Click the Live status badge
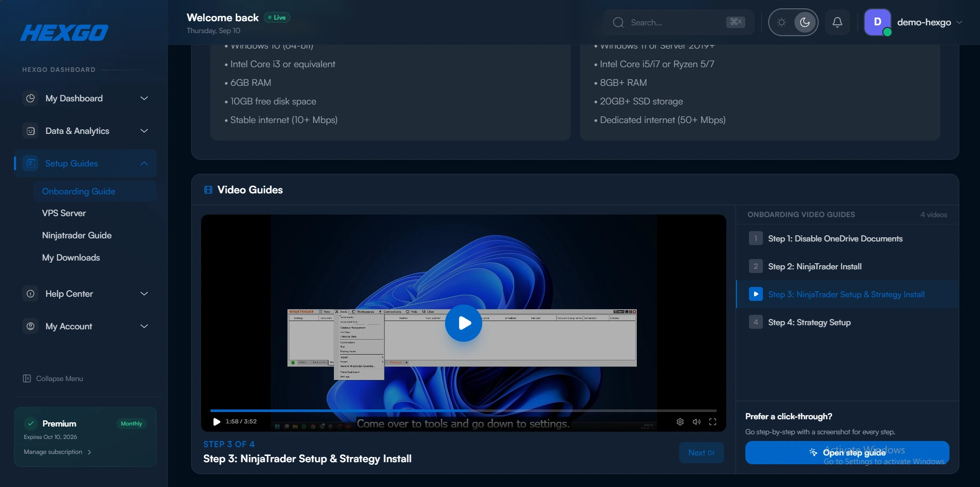This screenshot has width=980, height=487. [277, 18]
